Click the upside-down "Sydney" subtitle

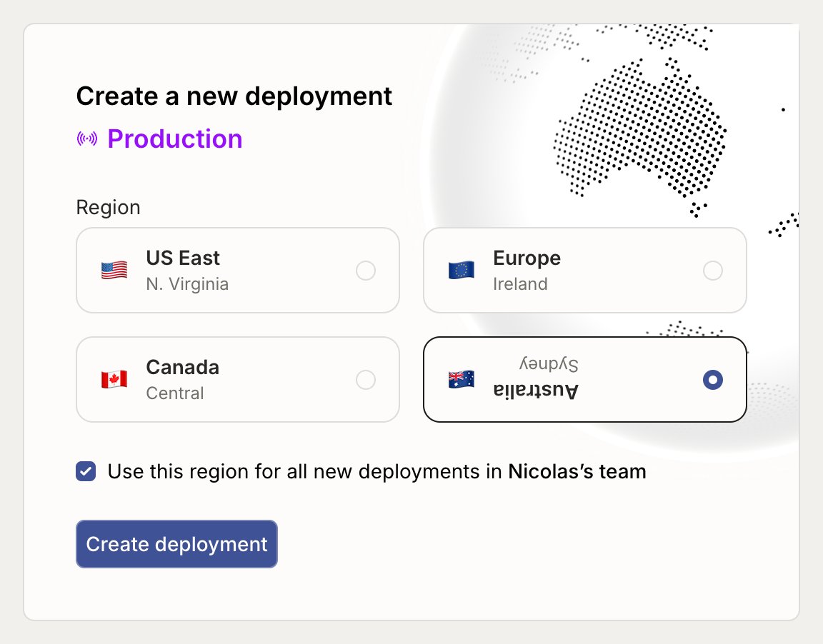tap(549, 364)
